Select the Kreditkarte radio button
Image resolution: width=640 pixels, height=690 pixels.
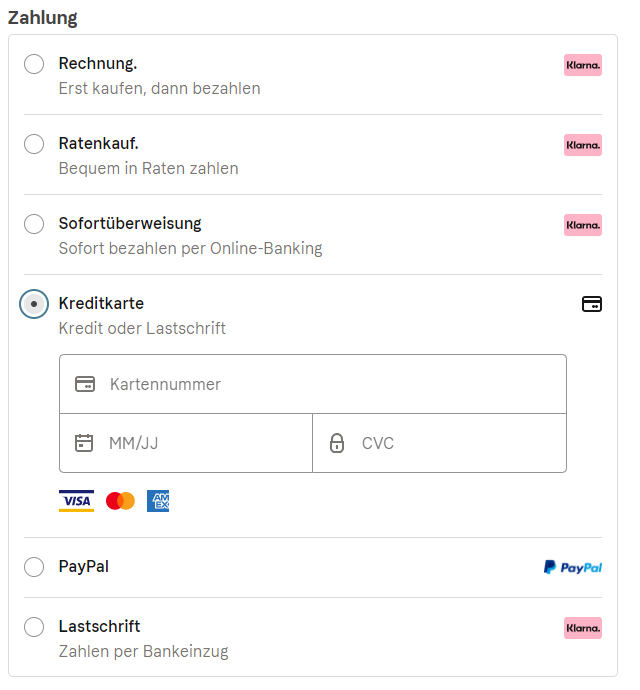pyautogui.click(x=34, y=304)
